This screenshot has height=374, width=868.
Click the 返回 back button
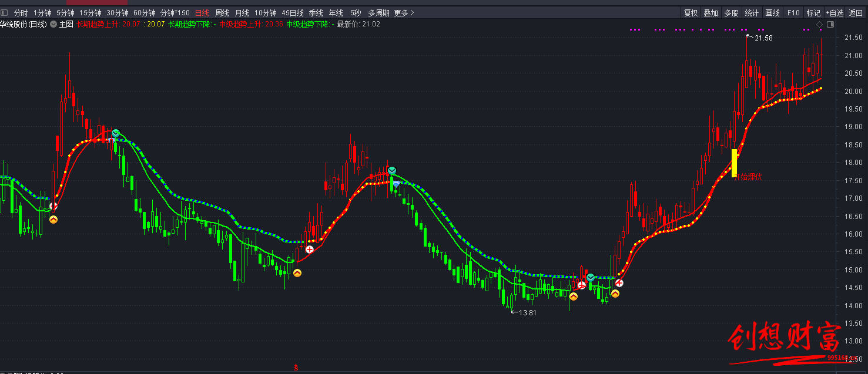pos(856,13)
